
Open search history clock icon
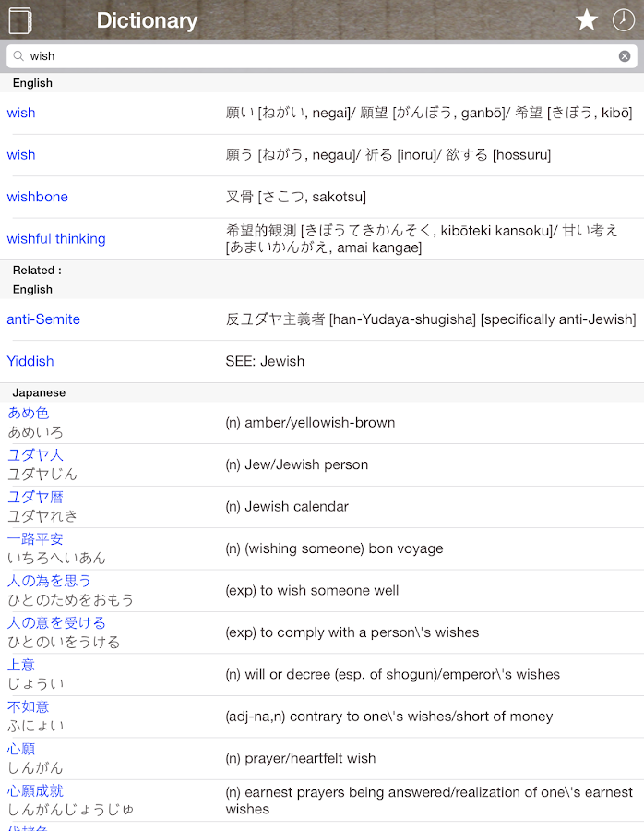[x=624, y=20]
